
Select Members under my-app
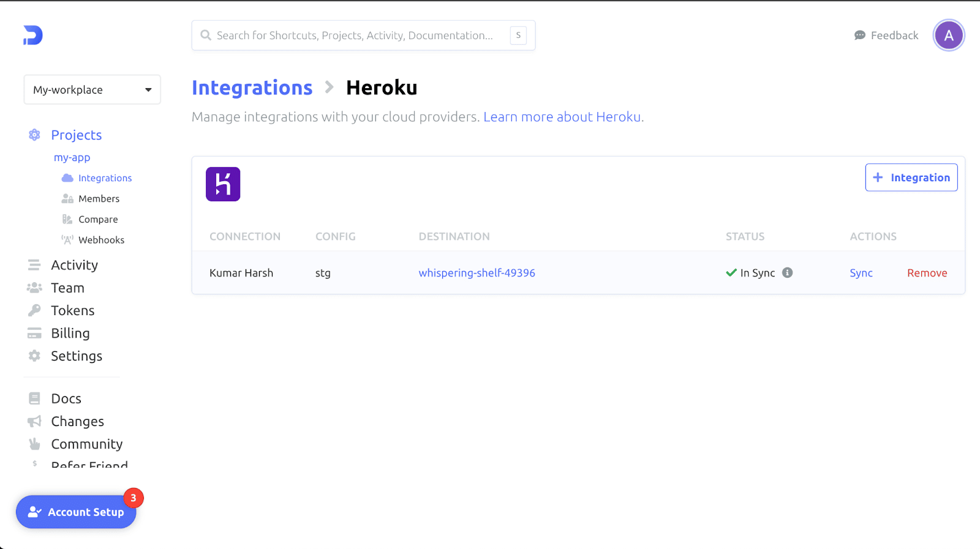pos(99,199)
